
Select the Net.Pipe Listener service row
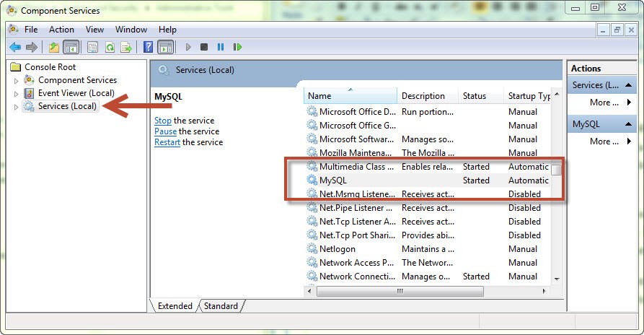(428, 208)
